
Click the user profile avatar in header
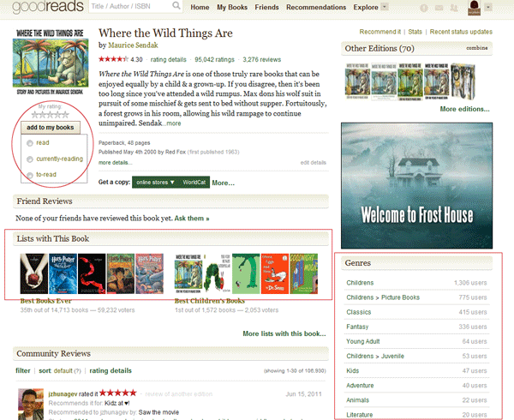(473, 8)
